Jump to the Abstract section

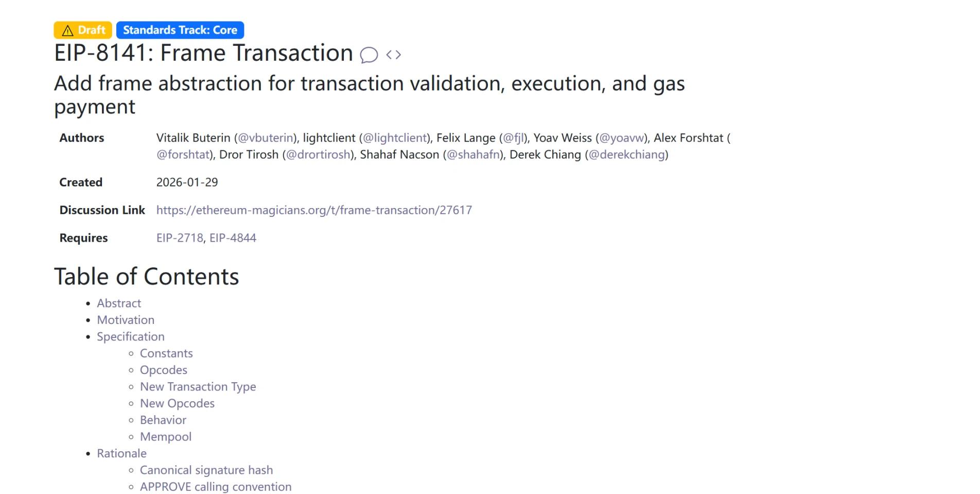click(x=119, y=303)
